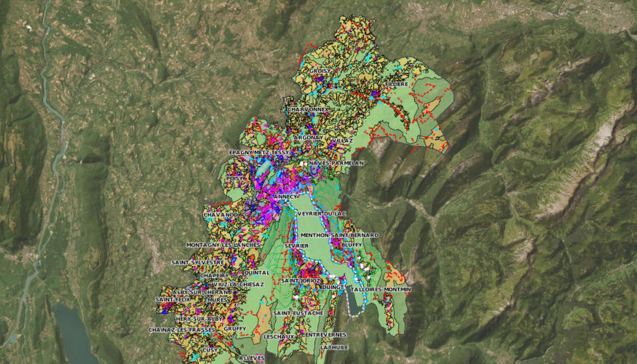Select the FILLIERE map label
The height and width of the screenshot is (364, 637).
tap(397, 84)
